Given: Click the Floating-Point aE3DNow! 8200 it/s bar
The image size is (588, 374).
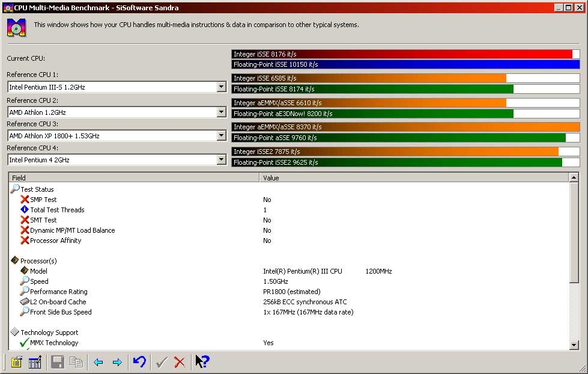Looking at the screenshot, I should [x=406, y=114].
